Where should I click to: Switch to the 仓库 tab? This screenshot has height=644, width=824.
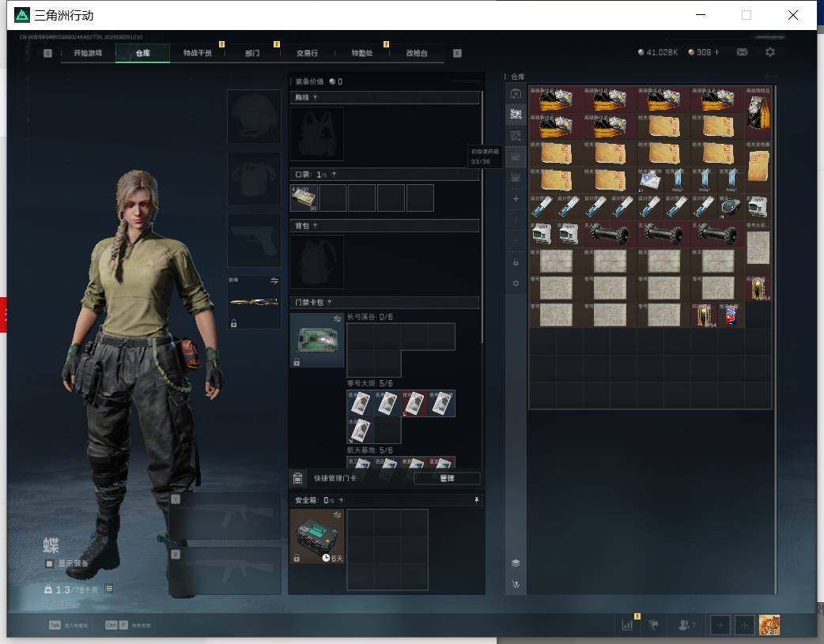coord(143,53)
